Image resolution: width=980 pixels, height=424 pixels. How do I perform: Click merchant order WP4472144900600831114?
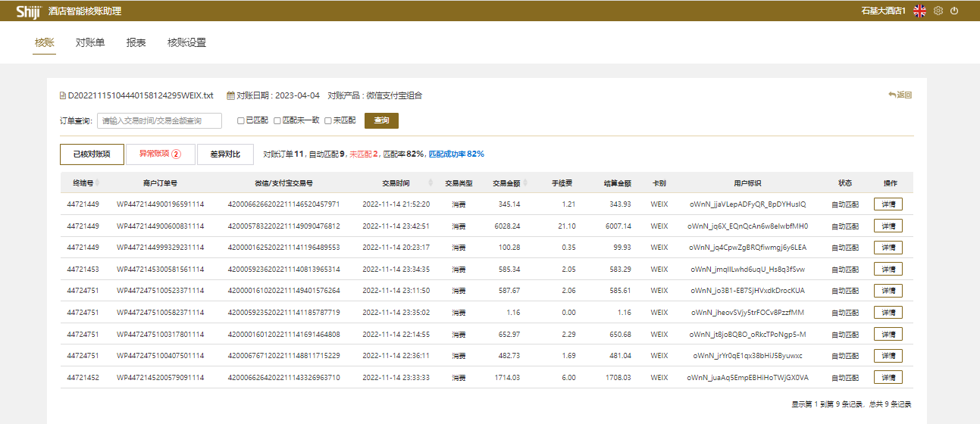pyautogui.click(x=160, y=226)
